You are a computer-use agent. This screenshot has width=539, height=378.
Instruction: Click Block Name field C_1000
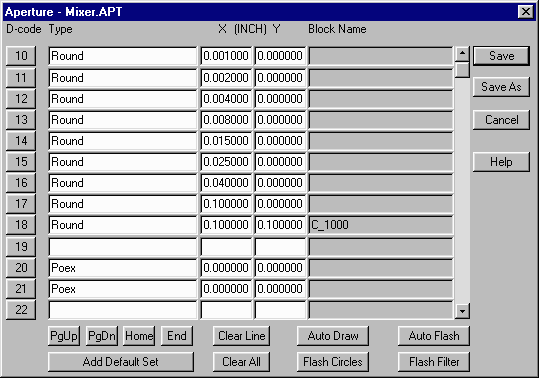[x=381, y=225]
